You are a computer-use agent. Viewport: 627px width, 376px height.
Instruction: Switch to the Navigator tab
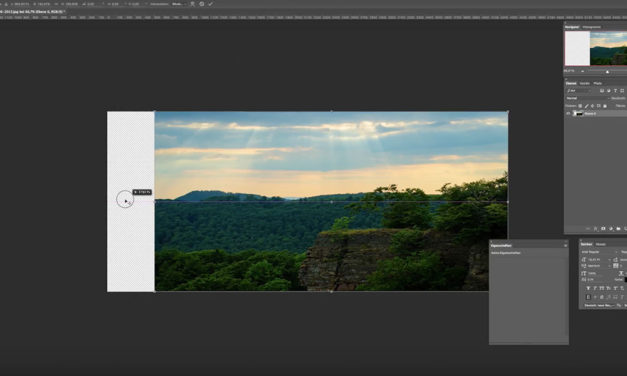572,27
